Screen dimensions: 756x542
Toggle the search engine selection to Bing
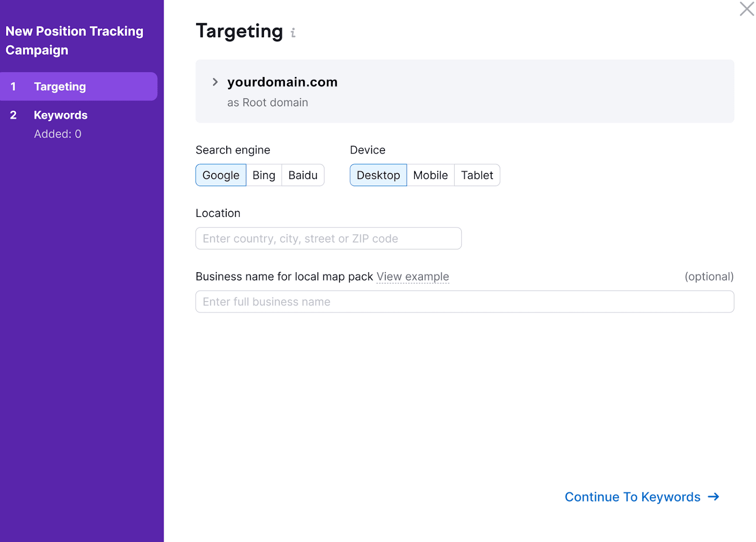click(264, 175)
